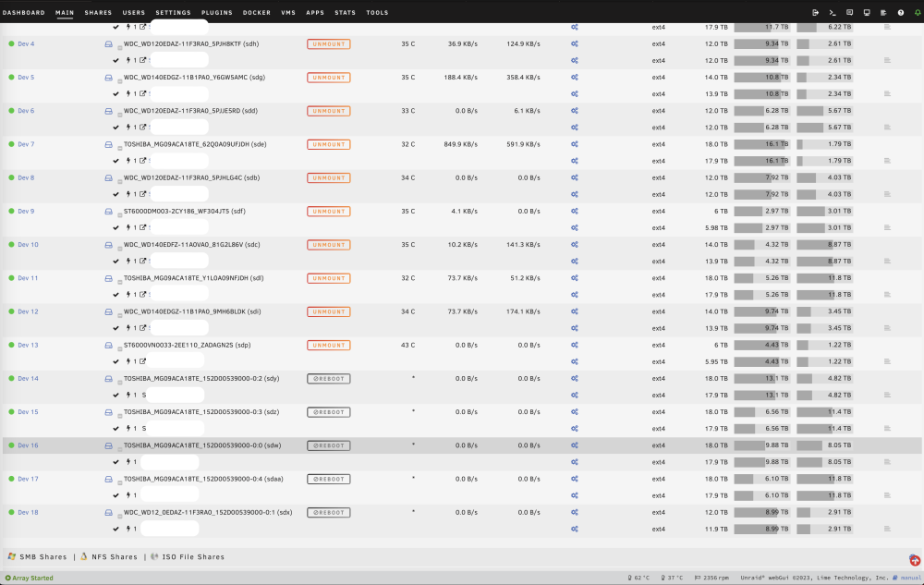Open script log icon on Dev 5 partition row
This screenshot has width=924, height=585.
[x=887, y=93]
